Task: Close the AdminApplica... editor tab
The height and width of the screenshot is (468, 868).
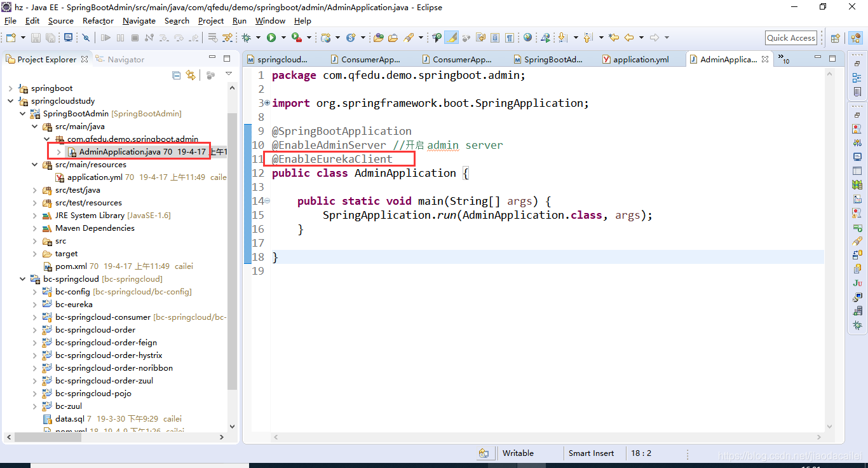Action: click(x=765, y=59)
